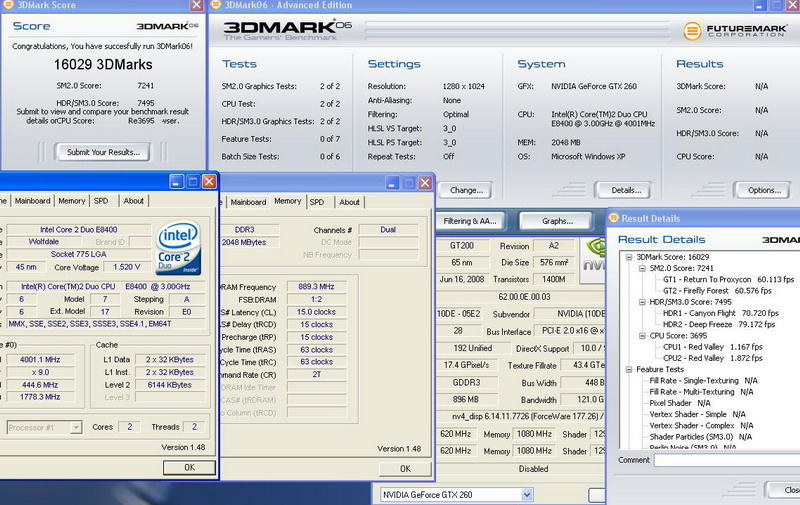Viewport: 800px width, 505px height.
Task: Select Vertex Shader - Complex row
Action: pos(701,425)
